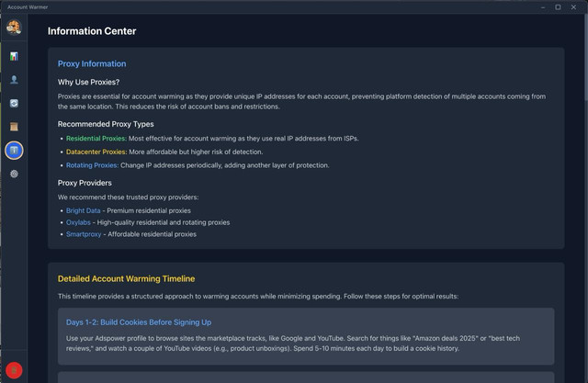Maximize the Account Warmer window
Viewport: 588px width, 383px height.
[x=558, y=7]
